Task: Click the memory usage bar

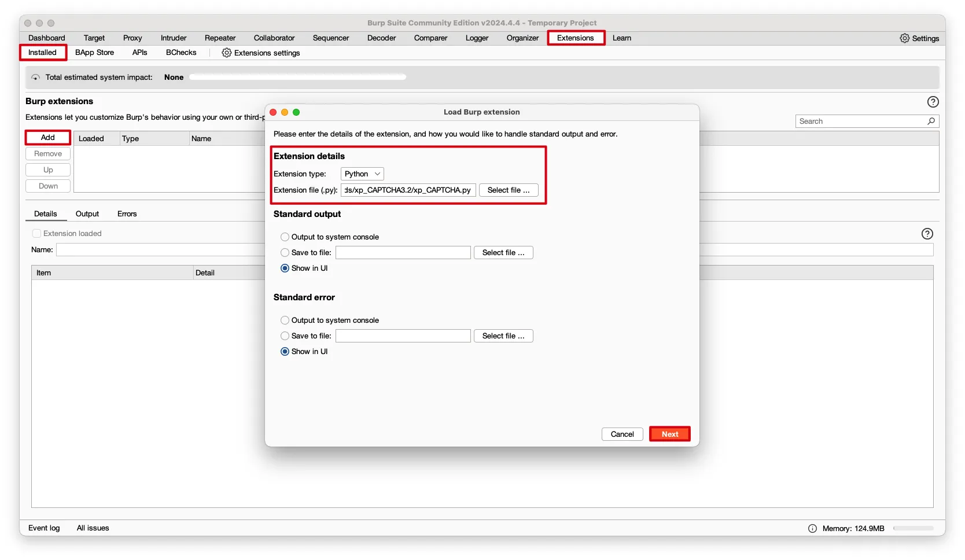Action: [914, 529]
